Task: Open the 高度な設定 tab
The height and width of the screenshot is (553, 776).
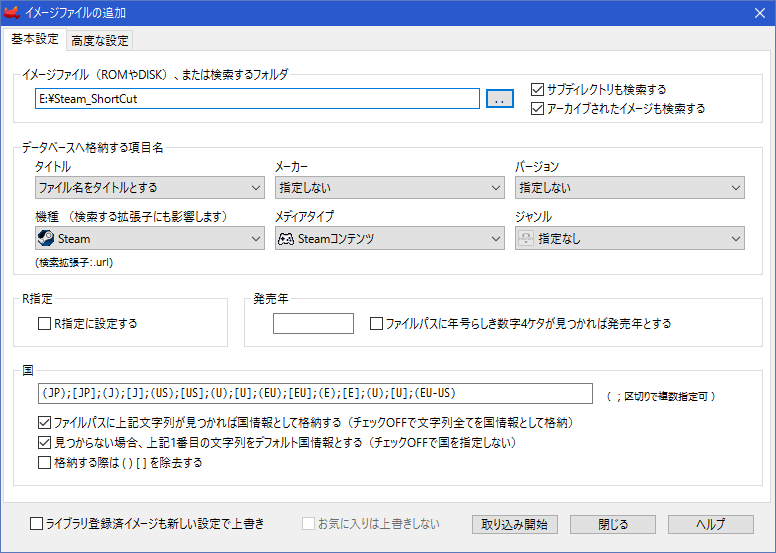Action: click(x=99, y=41)
